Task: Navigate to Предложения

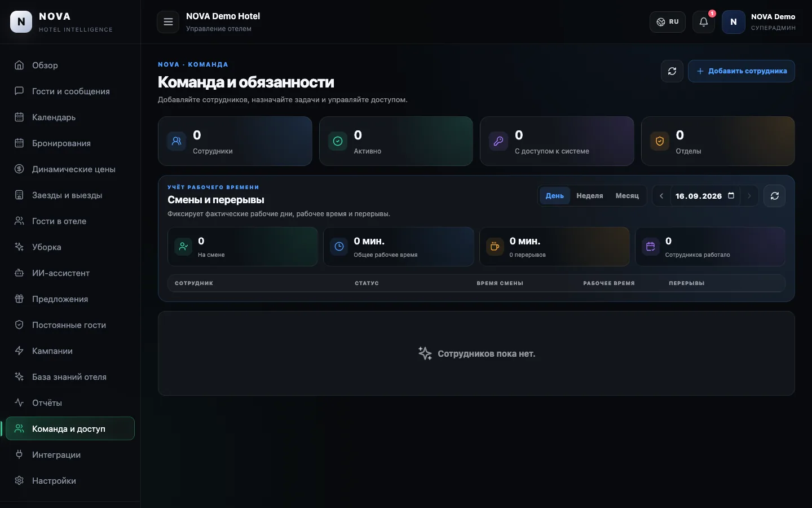Action: [70, 299]
